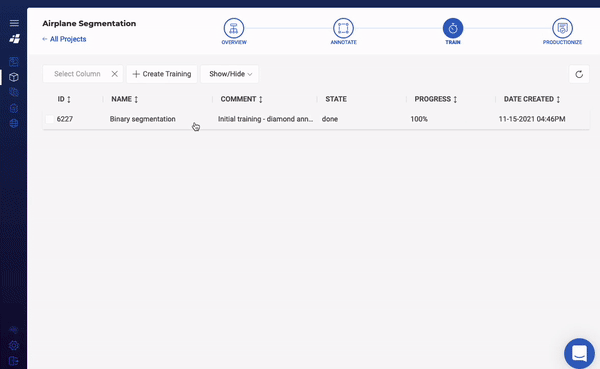This screenshot has height=369, width=600.
Task: Select the Train step icon
Action: click(x=453, y=28)
